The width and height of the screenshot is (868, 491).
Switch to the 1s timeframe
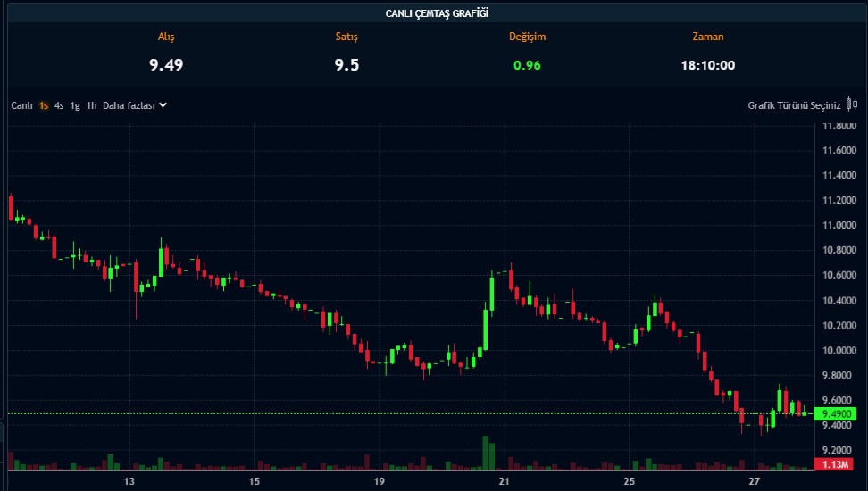click(43, 105)
